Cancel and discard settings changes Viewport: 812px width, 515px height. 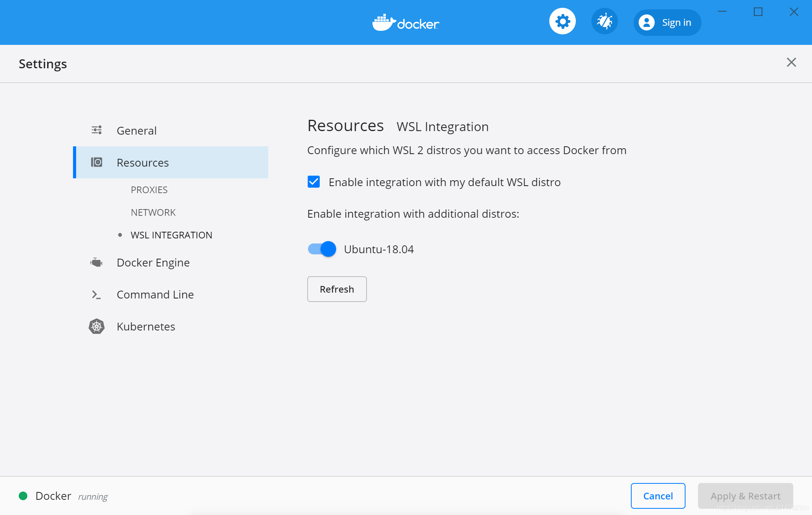[658, 495]
